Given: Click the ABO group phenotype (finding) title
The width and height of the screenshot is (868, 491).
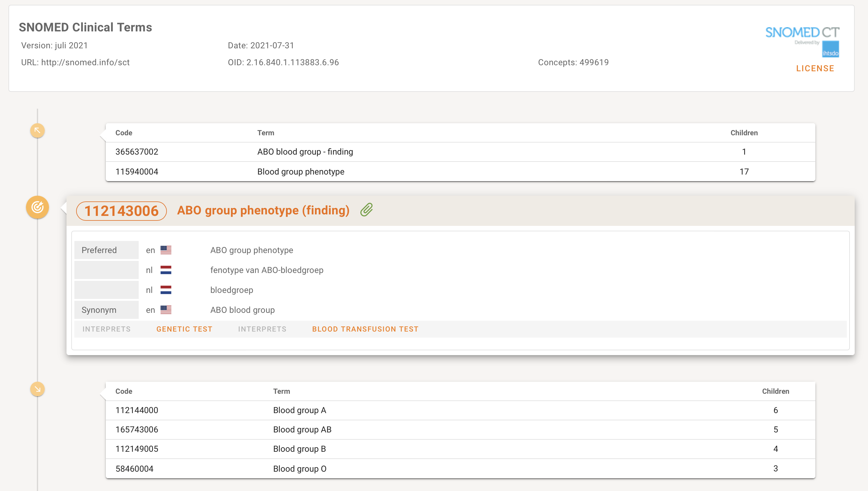Looking at the screenshot, I should 263,210.
